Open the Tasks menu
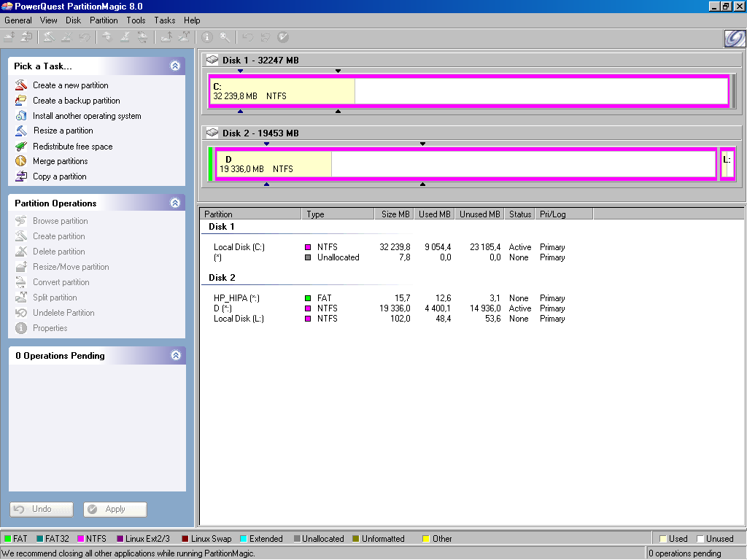The width and height of the screenshot is (747, 560). [x=165, y=20]
